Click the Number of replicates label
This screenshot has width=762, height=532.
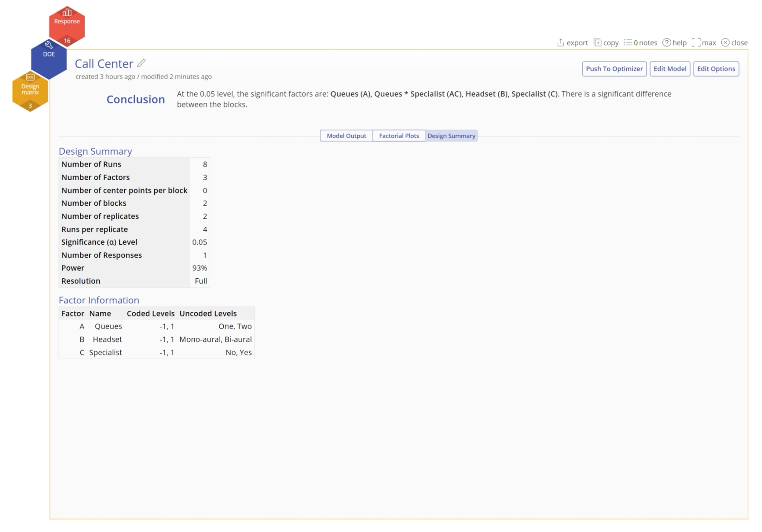pos(100,216)
